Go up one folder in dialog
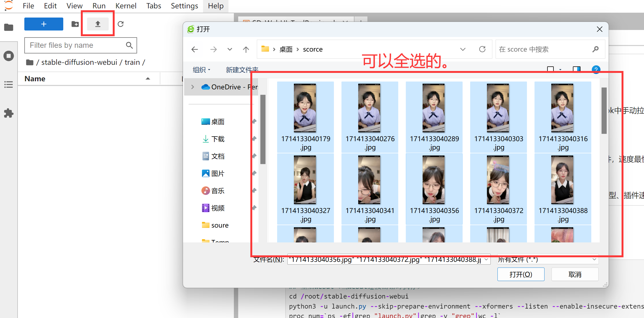Image resolution: width=644 pixels, height=318 pixels. [246, 49]
